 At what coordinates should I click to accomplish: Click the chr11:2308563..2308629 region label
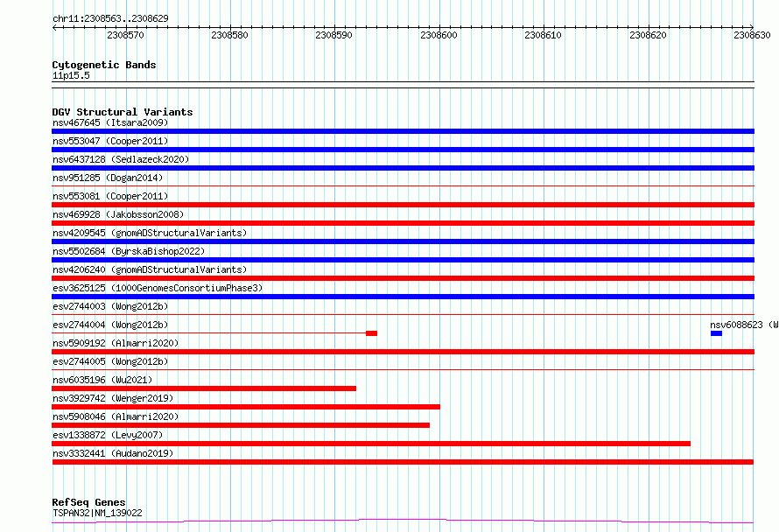click(x=110, y=18)
